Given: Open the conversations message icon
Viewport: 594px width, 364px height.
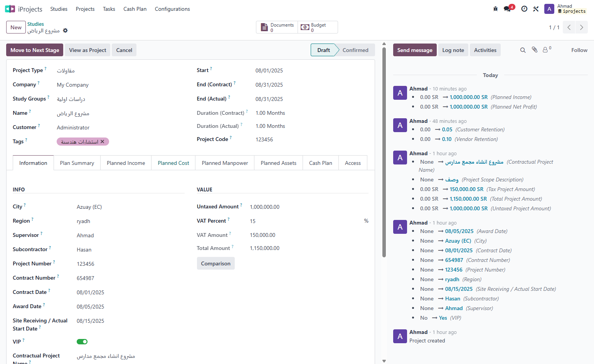Looking at the screenshot, I should pyautogui.click(x=507, y=9).
